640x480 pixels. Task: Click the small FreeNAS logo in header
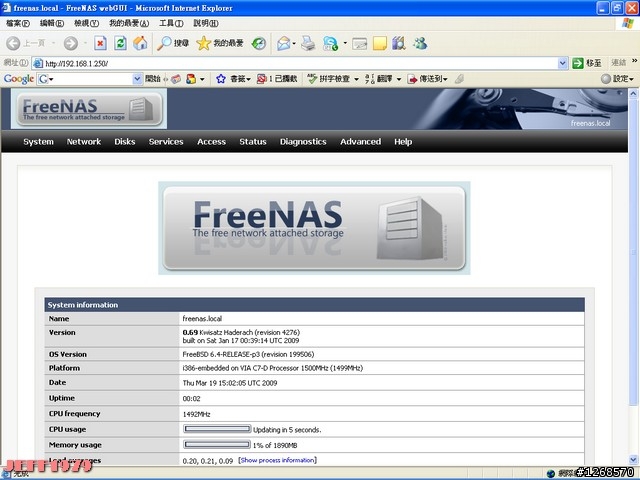pyautogui.click(x=89, y=109)
